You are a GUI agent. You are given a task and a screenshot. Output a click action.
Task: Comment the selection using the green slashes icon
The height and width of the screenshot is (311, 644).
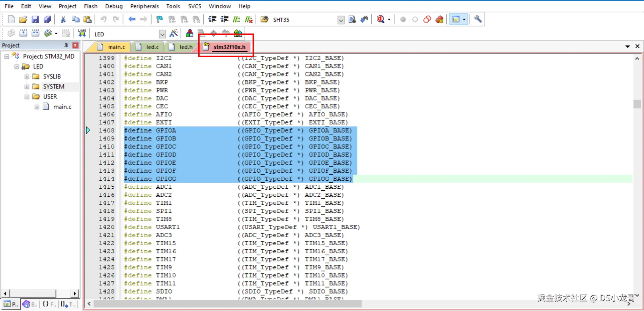point(236,19)
